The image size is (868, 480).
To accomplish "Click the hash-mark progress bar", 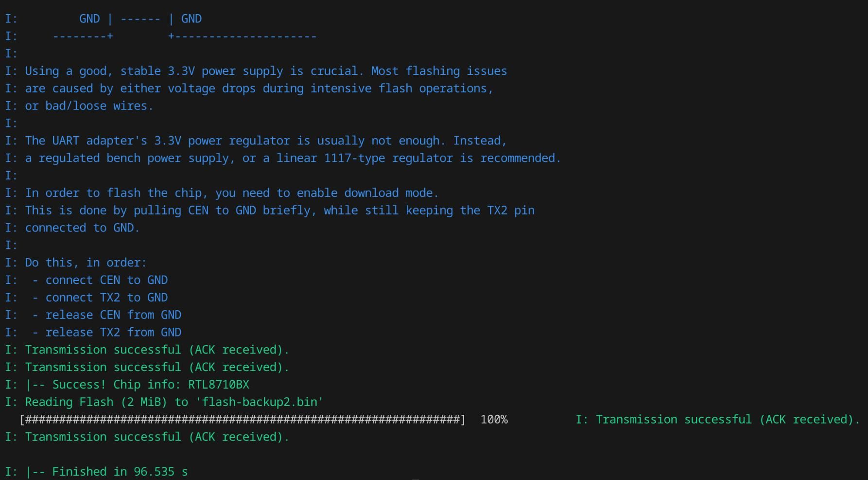I will (x=242, y=420).
